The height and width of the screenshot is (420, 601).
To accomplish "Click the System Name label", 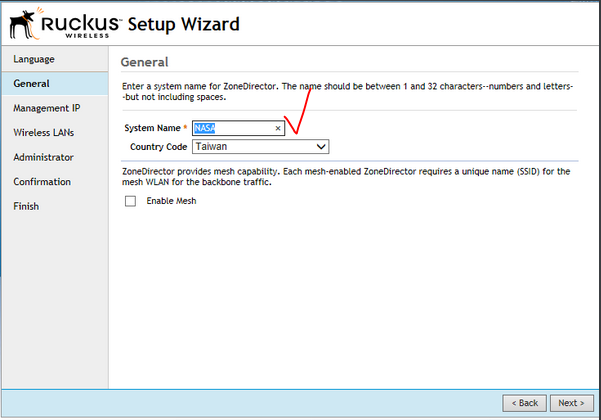I will coord(152,128).
